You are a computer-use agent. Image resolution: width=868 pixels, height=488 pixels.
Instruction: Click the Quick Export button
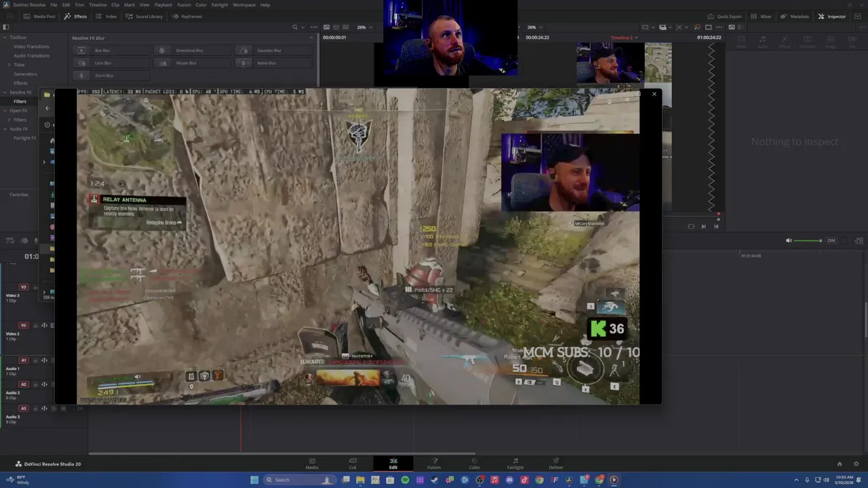click(725, 16)
